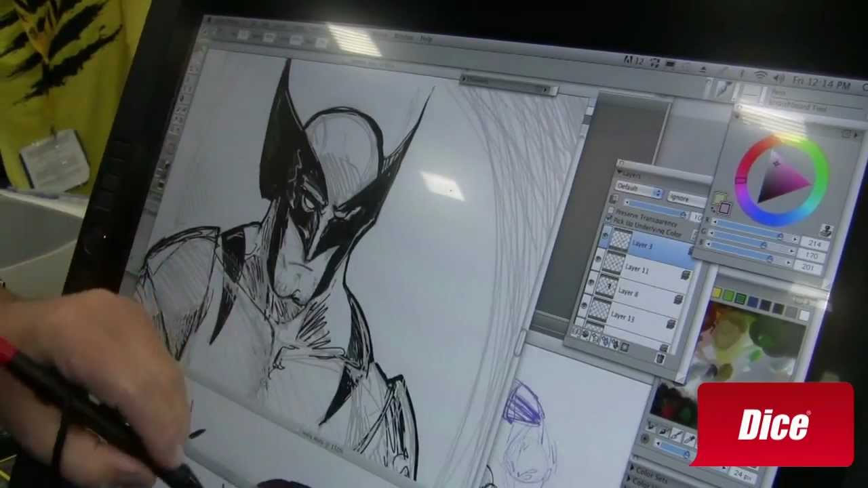Viewport: 868px width, 488px height.
Task: Open the Colors panel options arrow
Action: [x=855, y=135]
